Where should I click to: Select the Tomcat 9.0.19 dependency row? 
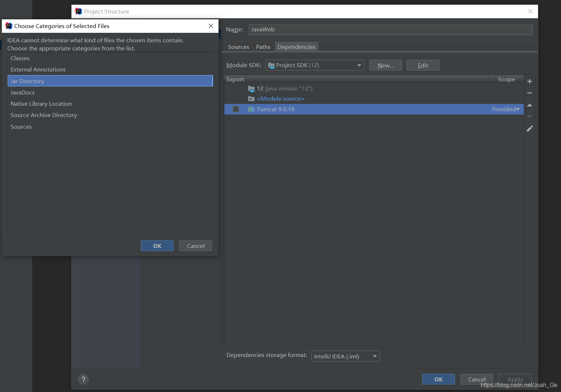(x=374, y=109)
